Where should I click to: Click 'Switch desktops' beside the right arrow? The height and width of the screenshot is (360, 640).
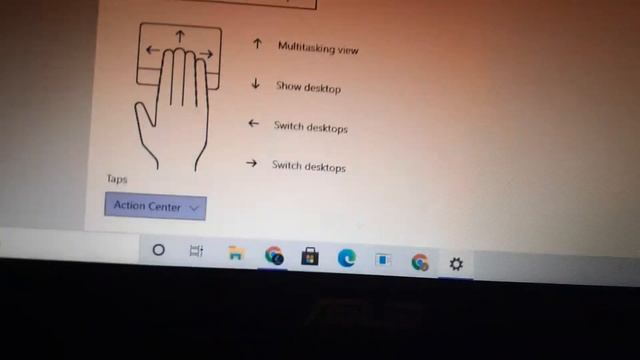tap(309, 166)
